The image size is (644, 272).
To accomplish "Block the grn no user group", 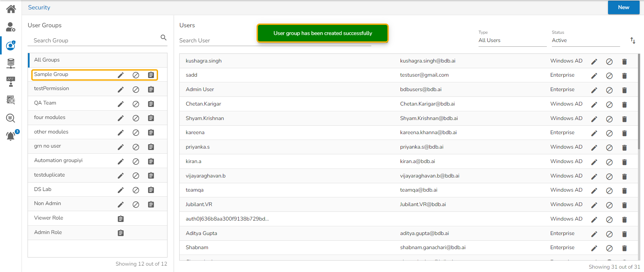I will point(136,147).
